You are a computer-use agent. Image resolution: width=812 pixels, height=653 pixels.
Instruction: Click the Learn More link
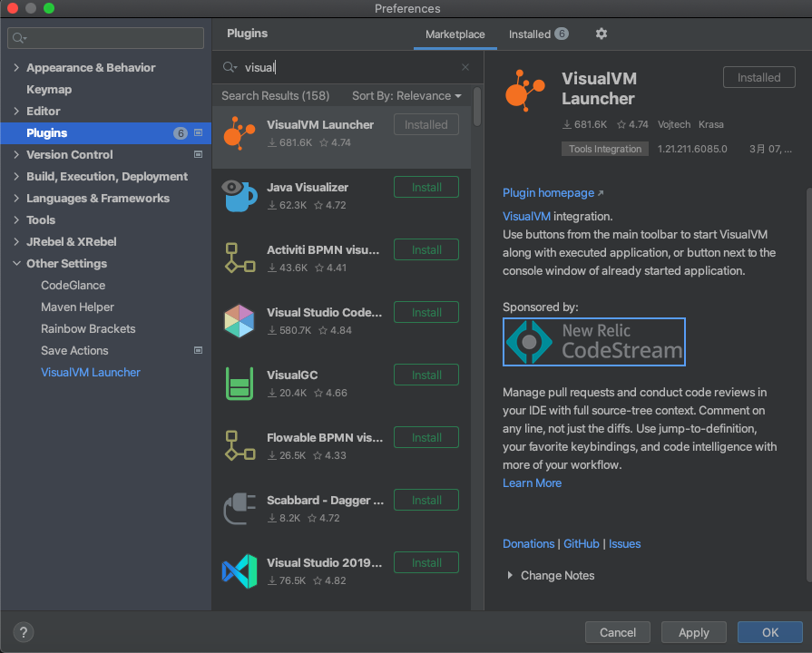(532, 483)
